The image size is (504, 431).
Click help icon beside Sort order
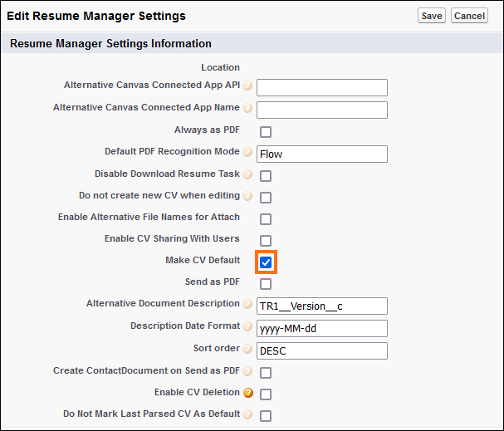(x=247, y=349)
